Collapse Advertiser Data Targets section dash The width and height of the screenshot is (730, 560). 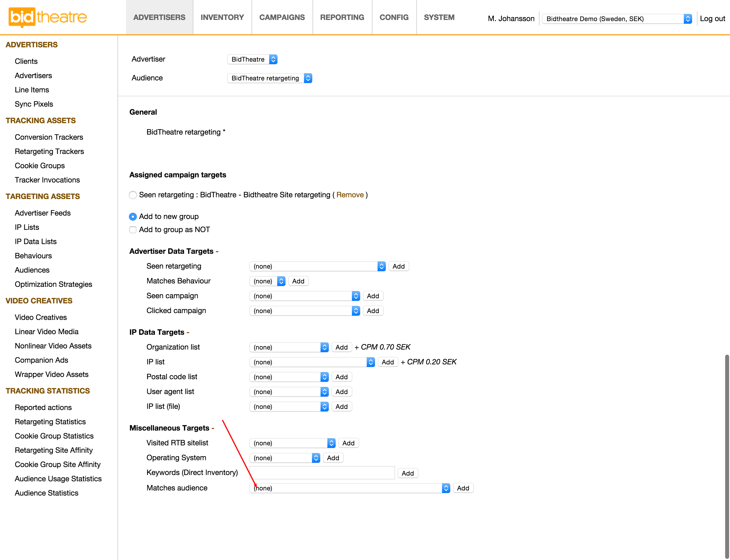coord(217,251)
